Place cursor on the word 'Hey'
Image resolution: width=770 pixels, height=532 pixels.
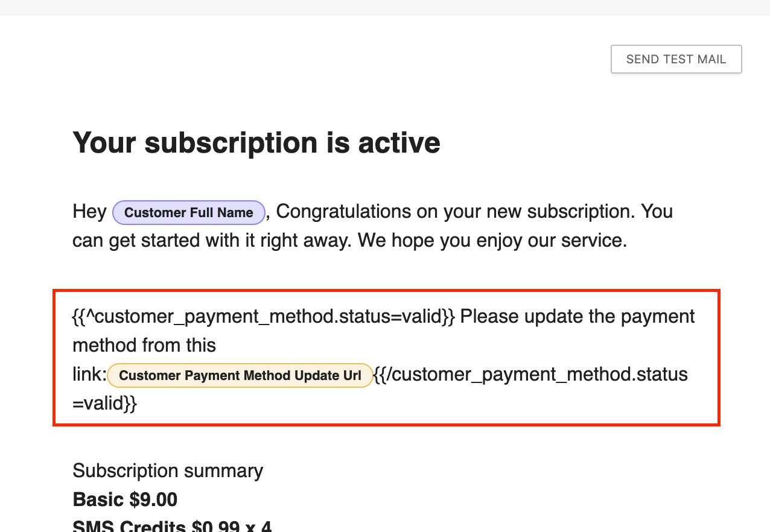point(89,212)
